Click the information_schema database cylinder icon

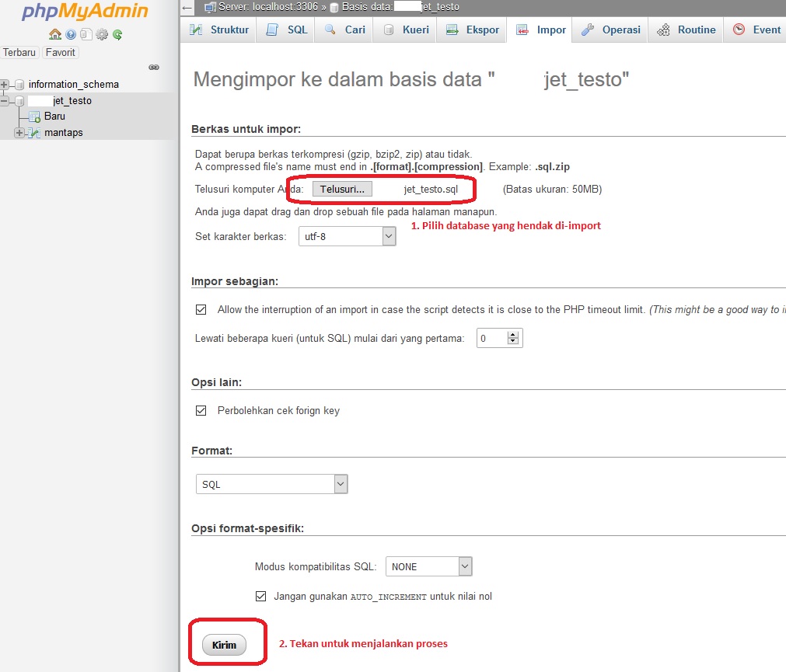(19, 84)
